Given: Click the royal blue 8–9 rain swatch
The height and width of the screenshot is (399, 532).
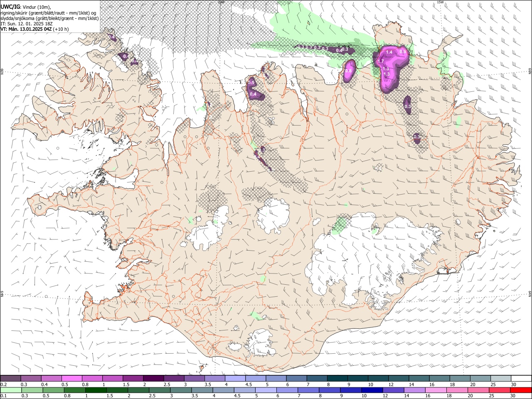Looking at the screenshot, I should (x=330, y=390).
